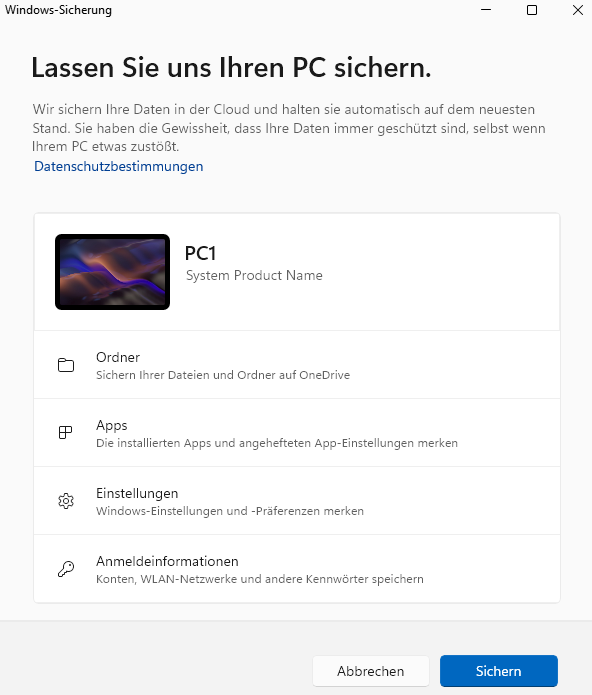Maximize the Windows-Sicherung window

point(532,10)
